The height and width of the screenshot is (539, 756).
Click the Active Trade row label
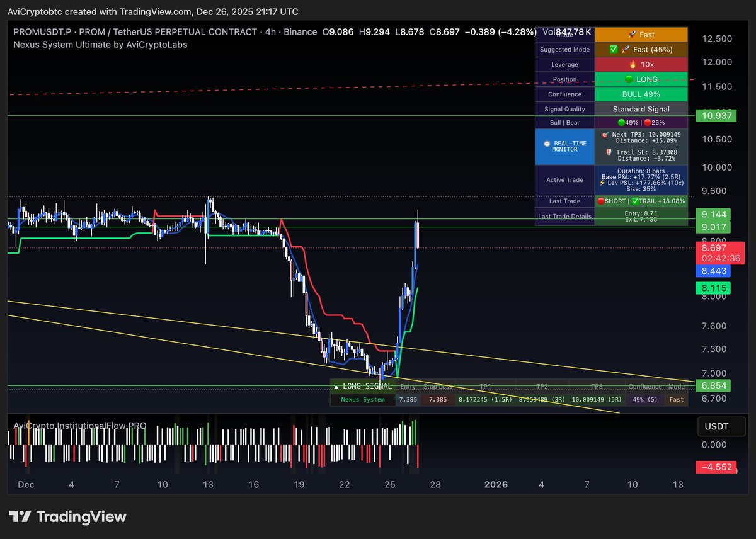pyautogui.click(x=565, y=180)
